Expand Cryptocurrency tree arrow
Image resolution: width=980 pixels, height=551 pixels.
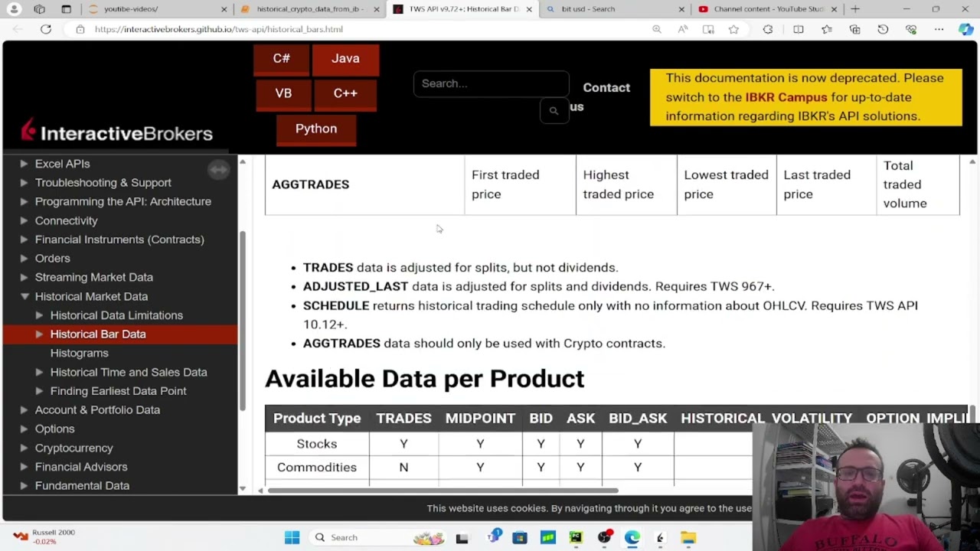[24, 448]
